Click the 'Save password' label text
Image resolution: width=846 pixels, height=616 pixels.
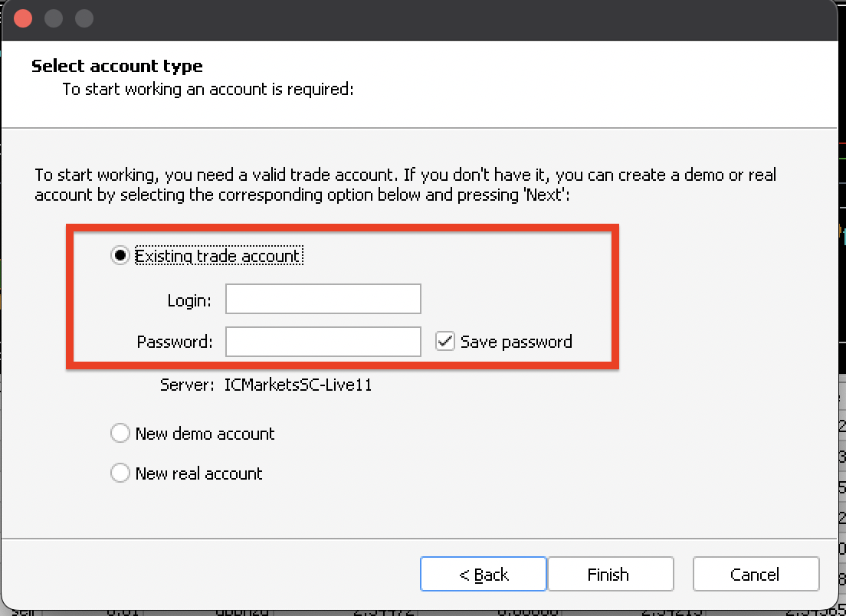click(x=516, y=342)
